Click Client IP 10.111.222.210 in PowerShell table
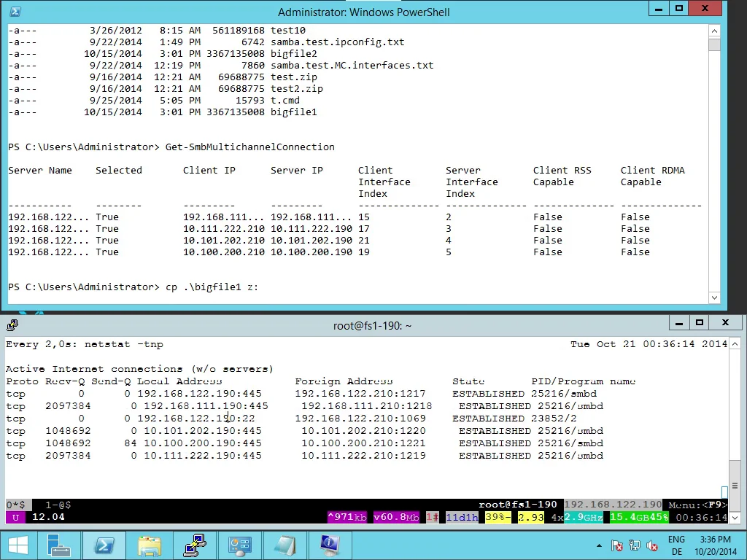747x560 pixels. coord(224,228)
